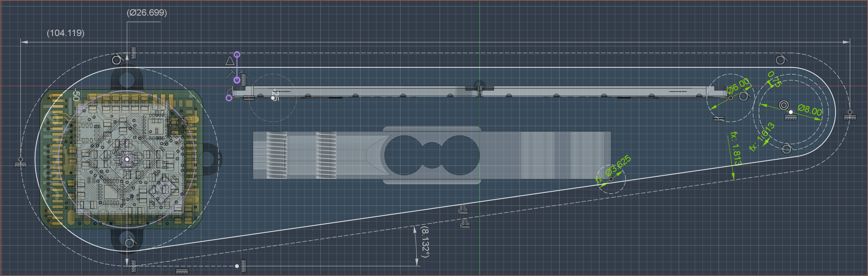The height and width of the screenshot is (276, 868).
Task: Click the fx: 1.813 offset dimension
Action: point(736,148)
